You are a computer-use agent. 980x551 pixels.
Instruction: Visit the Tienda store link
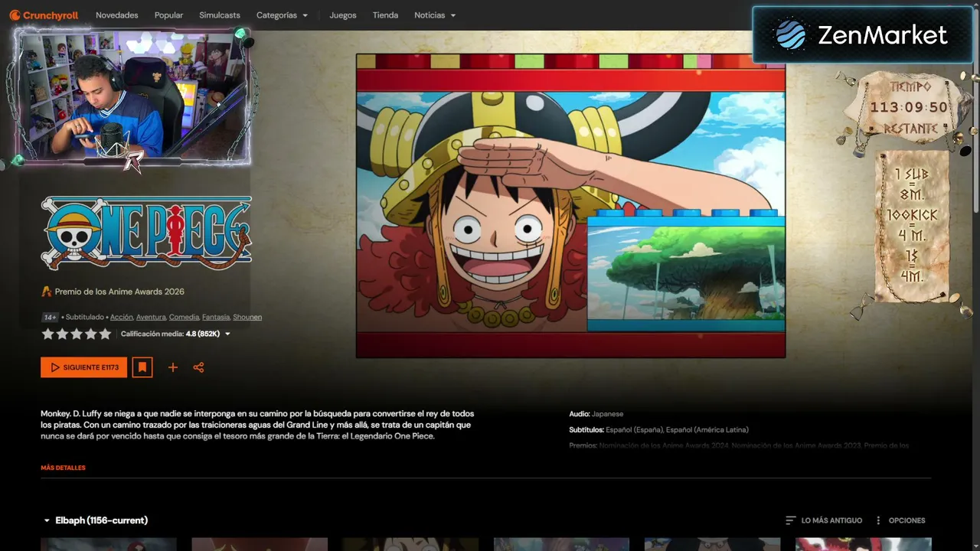[385, 15]
